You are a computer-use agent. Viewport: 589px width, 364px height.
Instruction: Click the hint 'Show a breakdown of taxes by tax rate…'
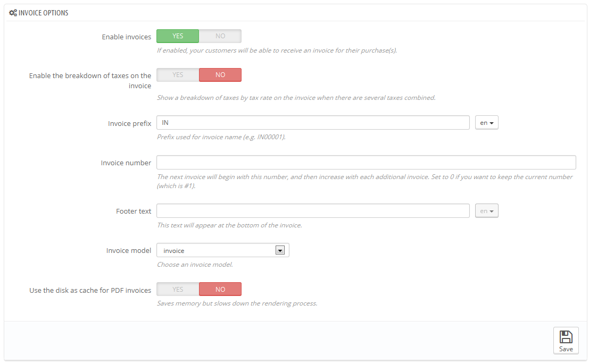[x=296, y=98]
